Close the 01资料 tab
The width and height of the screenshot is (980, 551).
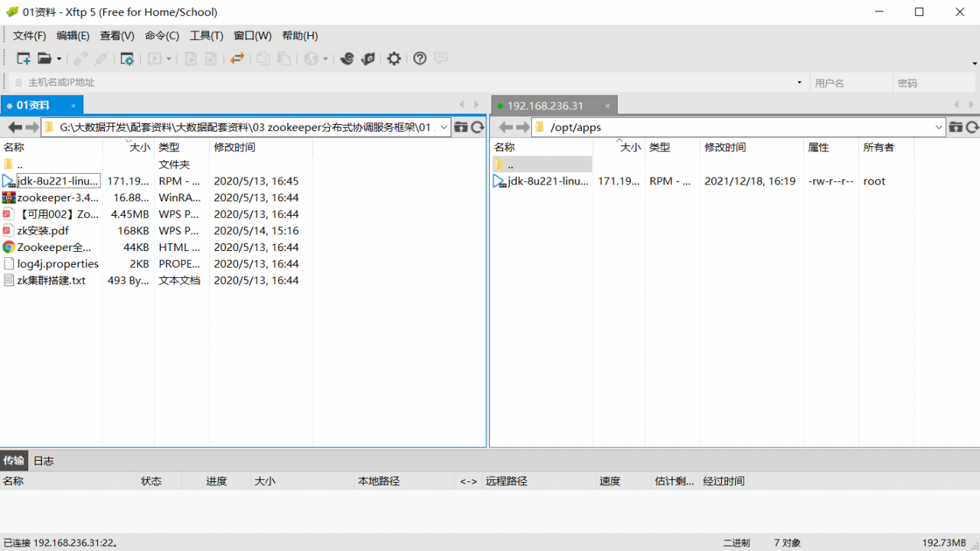73,106
